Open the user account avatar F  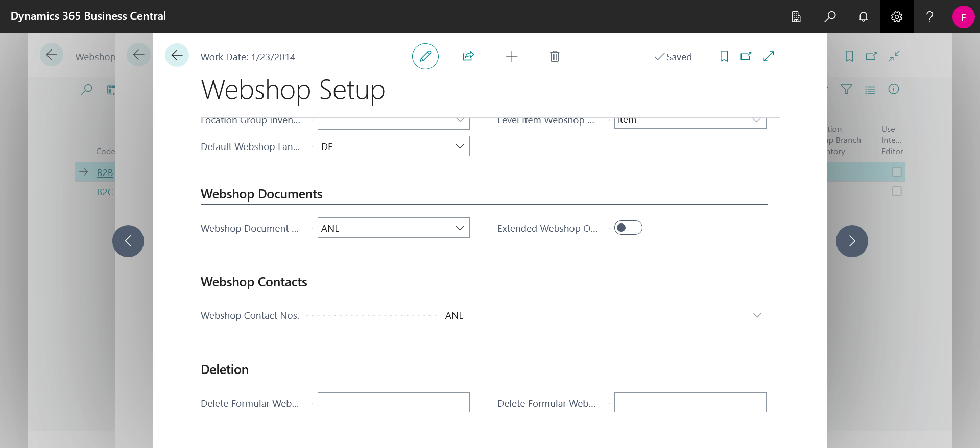(963, 17)
